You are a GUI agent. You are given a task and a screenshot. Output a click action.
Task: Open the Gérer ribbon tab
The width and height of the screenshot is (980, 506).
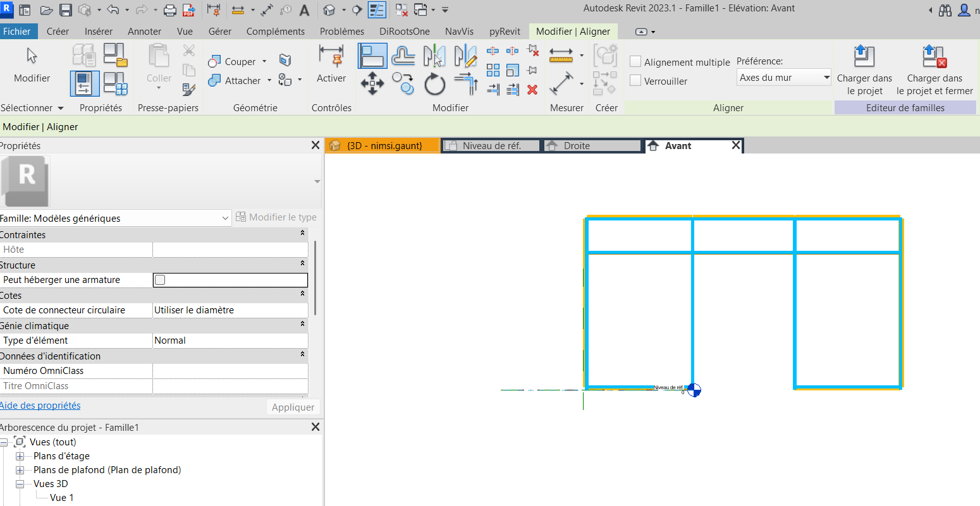[x=220, y=31]
